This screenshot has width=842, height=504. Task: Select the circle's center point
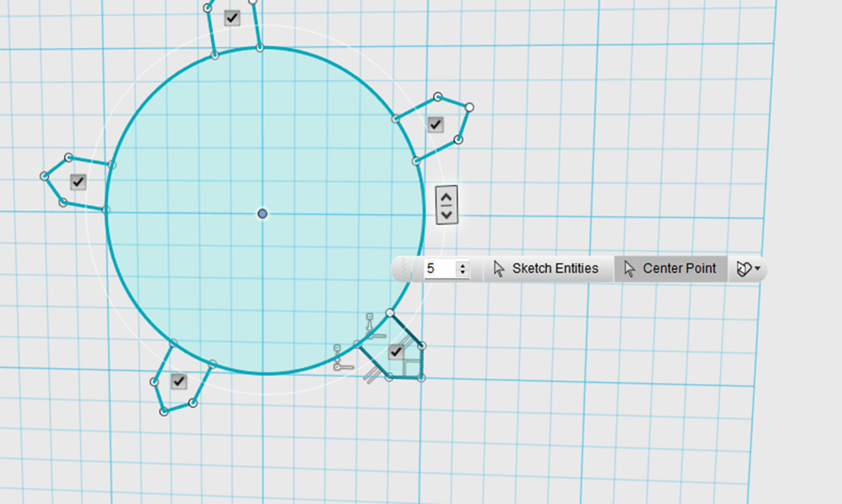tap(263, 214)
